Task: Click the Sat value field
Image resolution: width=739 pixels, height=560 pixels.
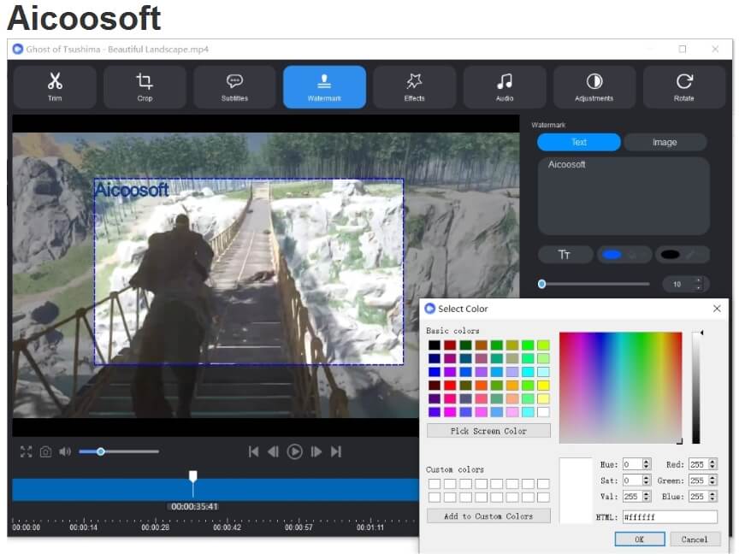Action: point(632,480)
